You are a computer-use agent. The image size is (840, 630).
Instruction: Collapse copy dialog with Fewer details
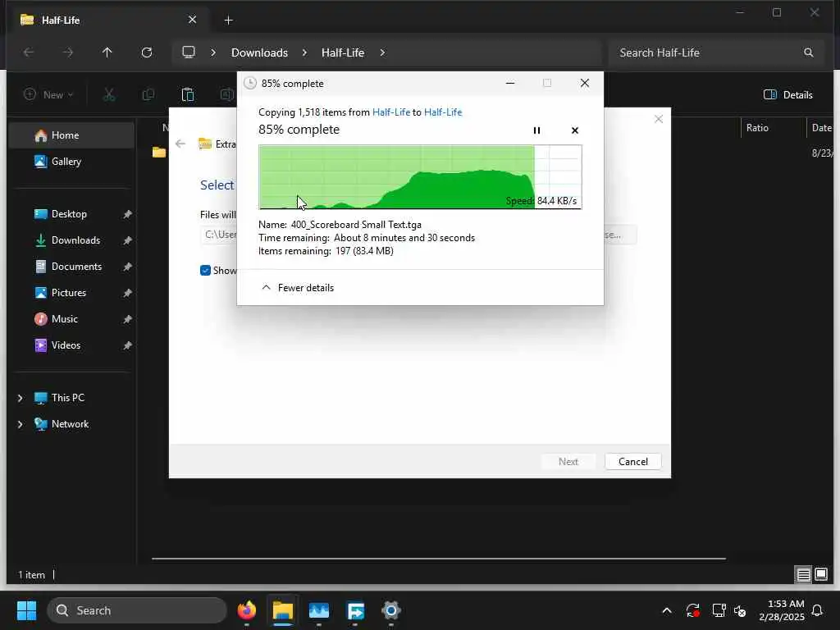(x=297, y=288)
